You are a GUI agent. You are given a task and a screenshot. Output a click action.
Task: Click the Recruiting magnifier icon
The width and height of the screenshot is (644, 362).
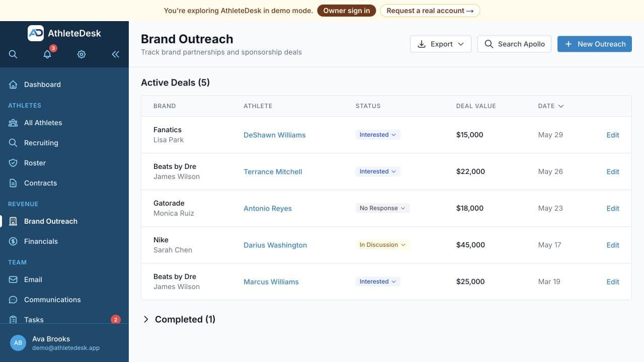pyautogui.click(x=13, y=143)
